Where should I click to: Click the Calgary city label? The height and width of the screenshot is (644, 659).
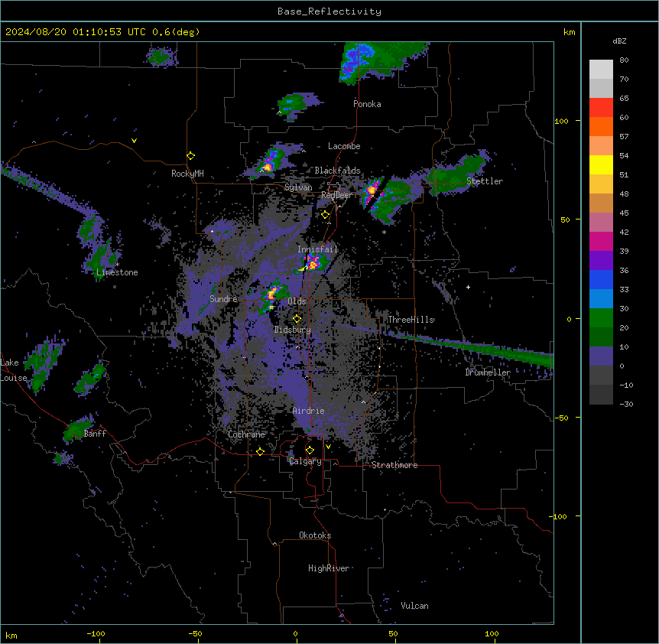click(305, 461)
